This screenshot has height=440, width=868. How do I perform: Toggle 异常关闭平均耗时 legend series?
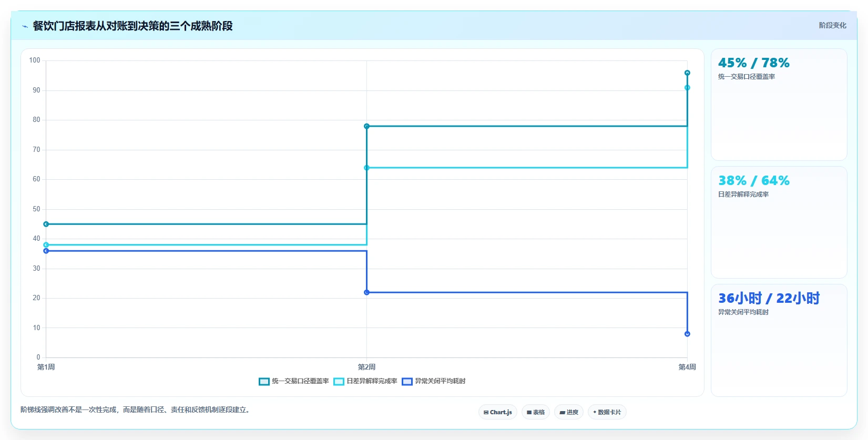[x=434, y=381]
